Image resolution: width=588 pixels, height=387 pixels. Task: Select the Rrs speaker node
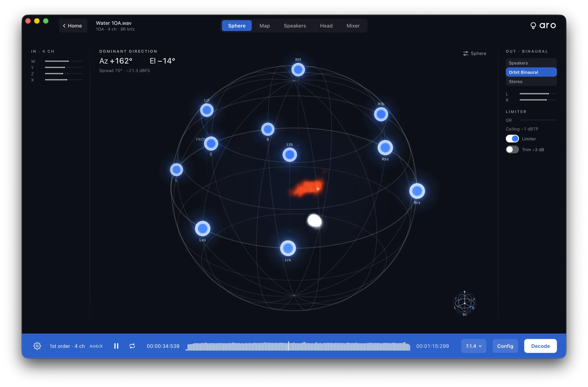coord(417,191)
